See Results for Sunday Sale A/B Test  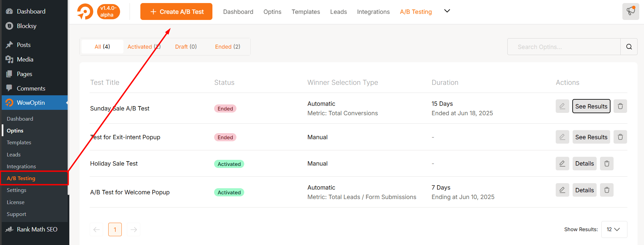coord(591,106)
